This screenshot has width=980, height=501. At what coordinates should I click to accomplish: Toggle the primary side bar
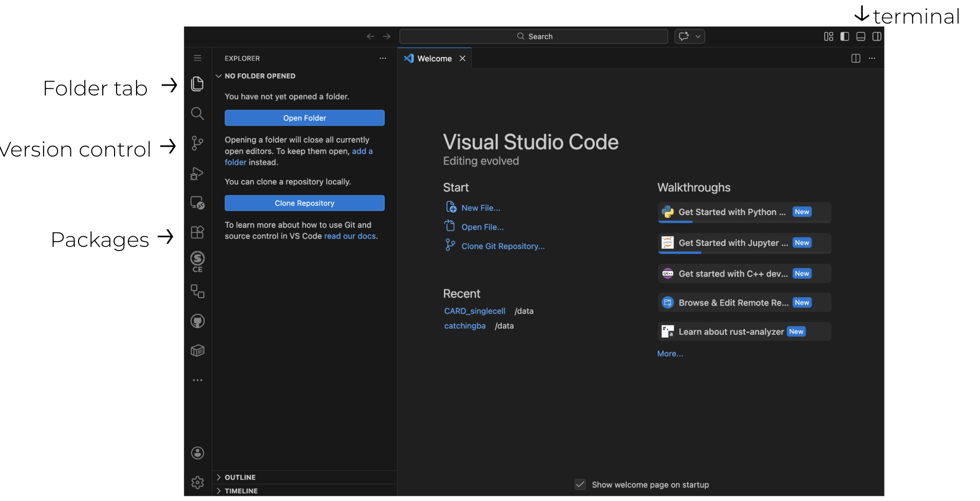pos(844,36)
